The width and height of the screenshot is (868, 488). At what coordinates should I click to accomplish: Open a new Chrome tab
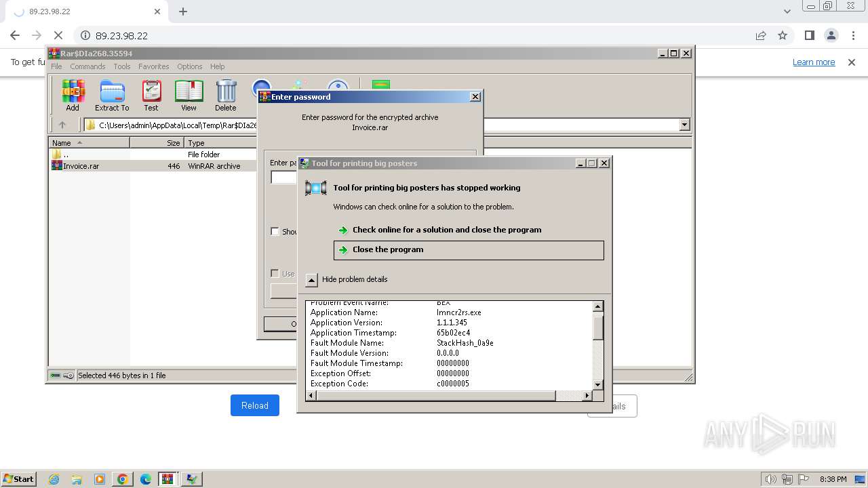(x=183, y=12)
